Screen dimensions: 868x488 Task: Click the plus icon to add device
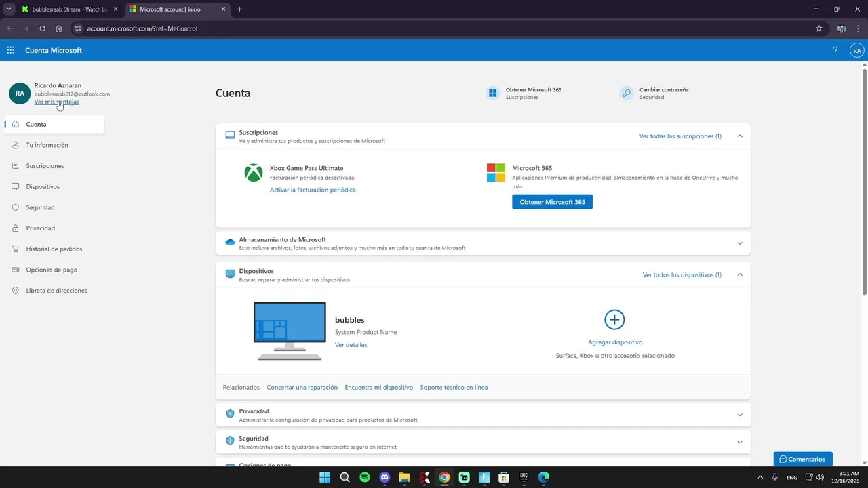614,320
